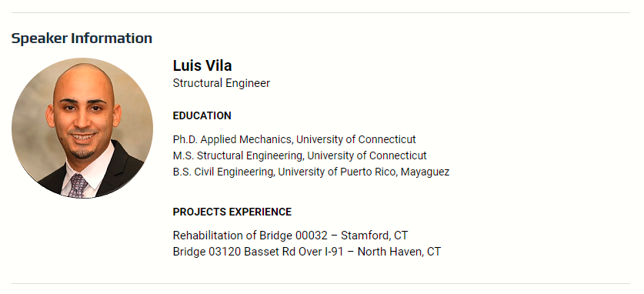Click the Speaker Information section heading
Screen dimensions: 644x294
[x=82, y=38]
